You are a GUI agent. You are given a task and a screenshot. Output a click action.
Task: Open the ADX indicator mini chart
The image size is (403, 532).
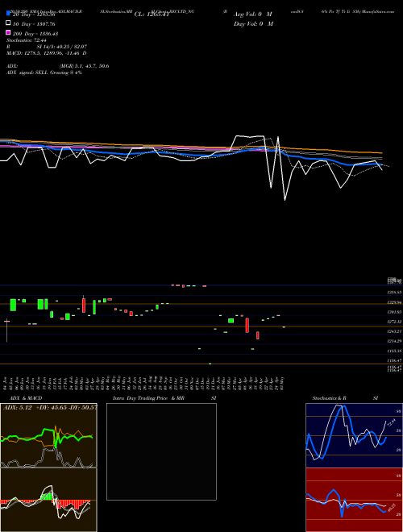pyautogui.click(x=48, y=435)
